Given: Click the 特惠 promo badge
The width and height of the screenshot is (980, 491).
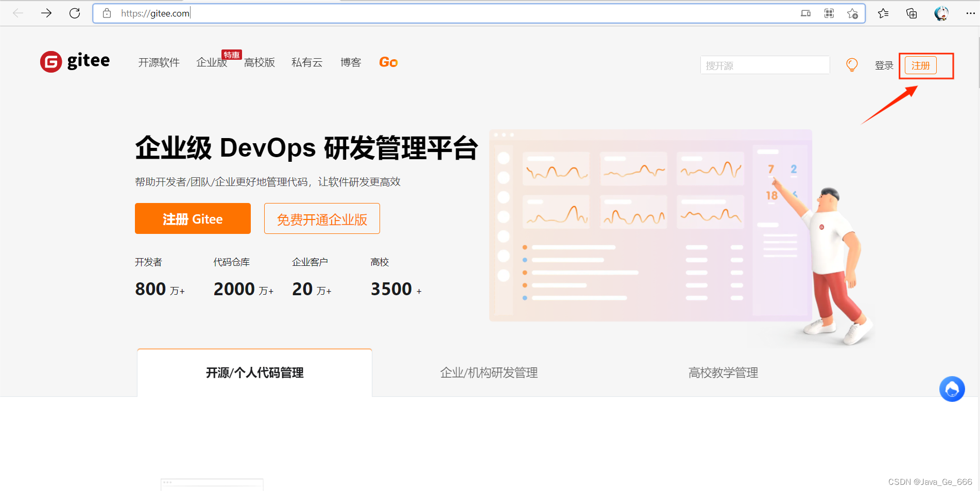Looking at the screenshot, I should pyautogui.click(x=232, y=55).
